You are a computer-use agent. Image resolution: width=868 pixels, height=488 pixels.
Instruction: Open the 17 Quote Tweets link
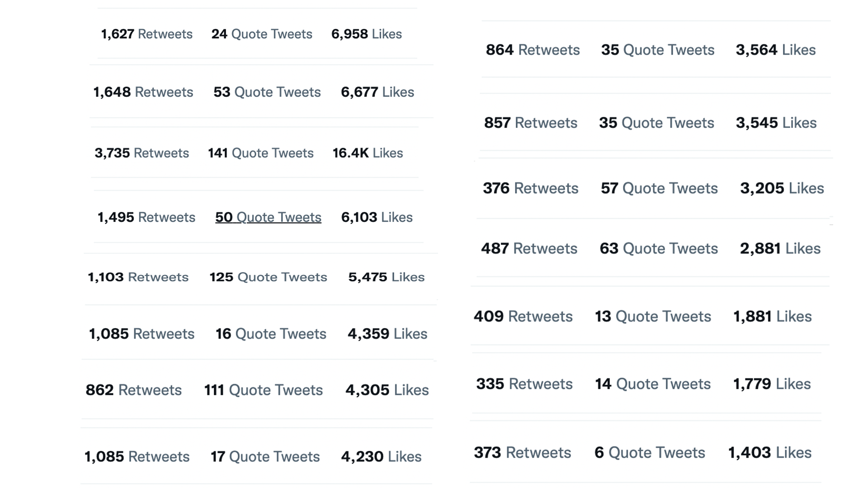point(265,457)
